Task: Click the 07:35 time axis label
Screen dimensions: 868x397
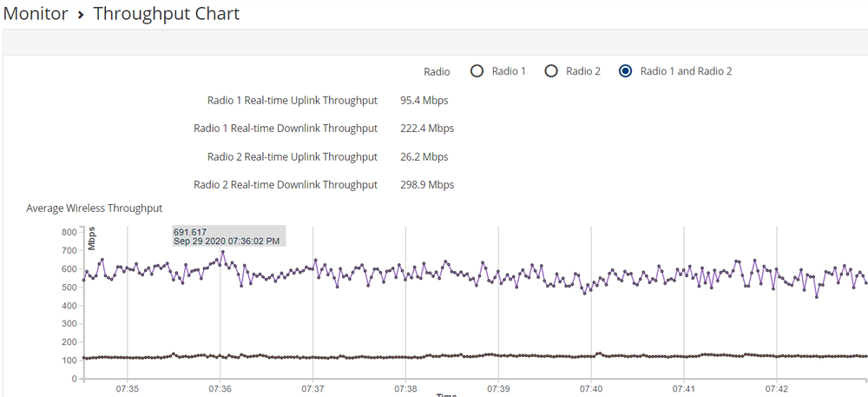Action: click(127, 388)
